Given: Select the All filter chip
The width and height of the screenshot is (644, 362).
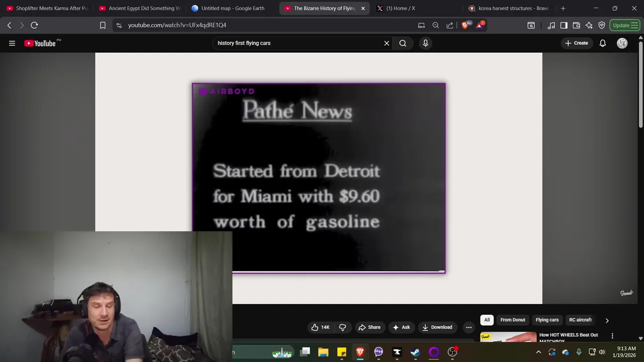Looking at the screenshot, I should point(487,320).
